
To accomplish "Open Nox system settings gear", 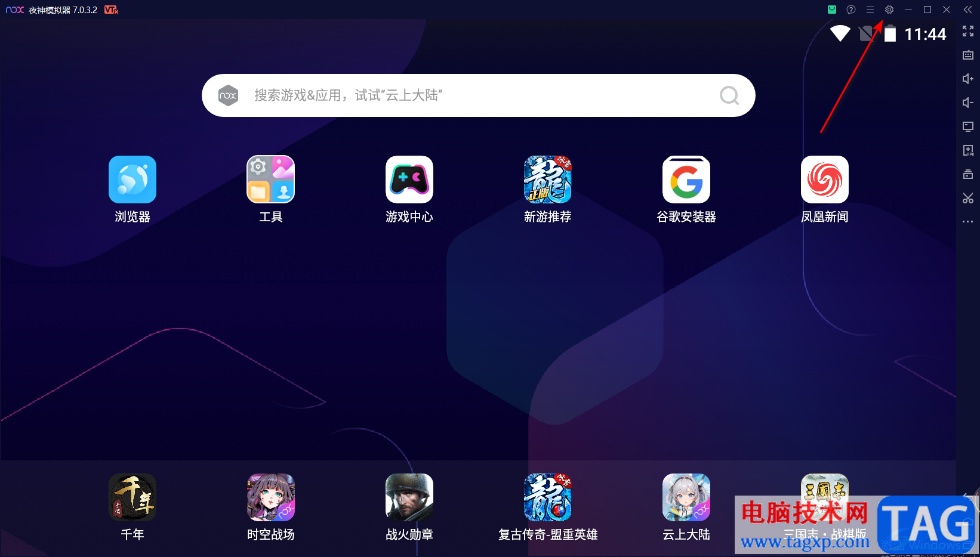I will (889, 10).
